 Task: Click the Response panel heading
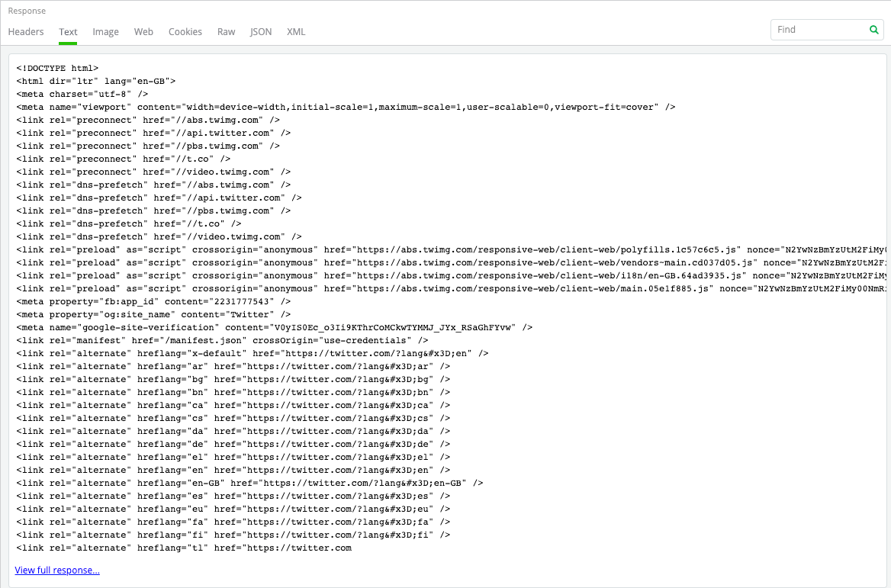27,11
